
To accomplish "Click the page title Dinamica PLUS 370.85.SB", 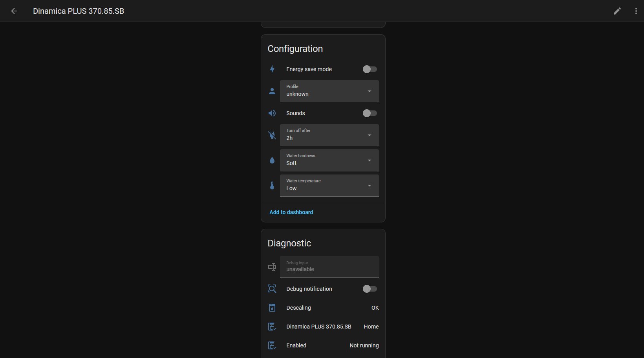I will click(79, 11).
